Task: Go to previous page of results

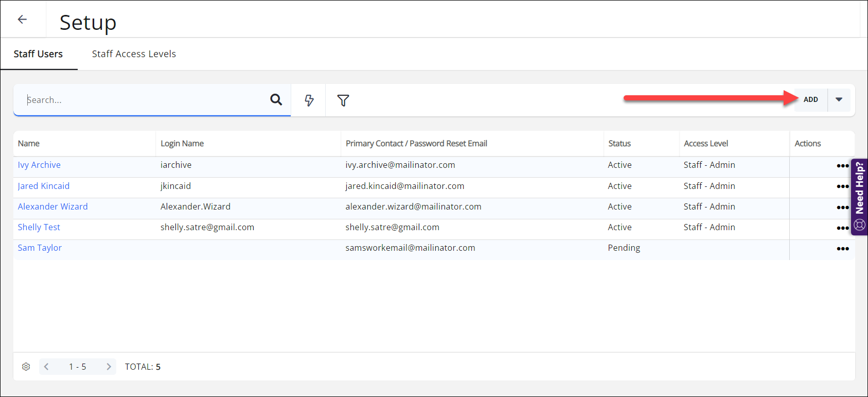Action: tap(46, 367)
